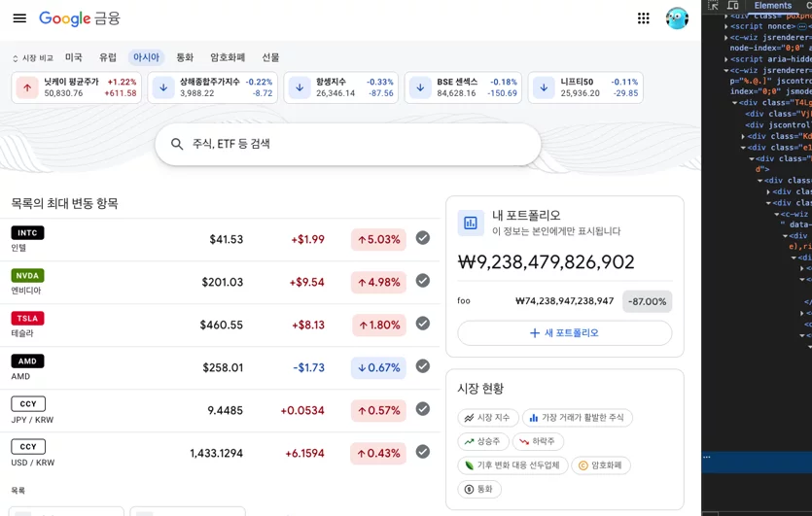Click the search magnifier icon
812x516 pixels.
coord(177,145)
